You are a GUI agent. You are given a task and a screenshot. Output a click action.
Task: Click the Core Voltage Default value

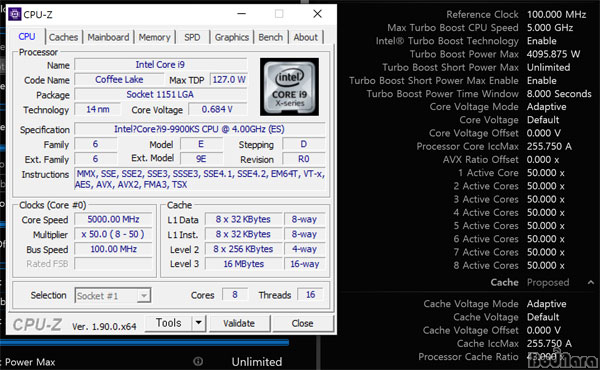coord(543,120)
